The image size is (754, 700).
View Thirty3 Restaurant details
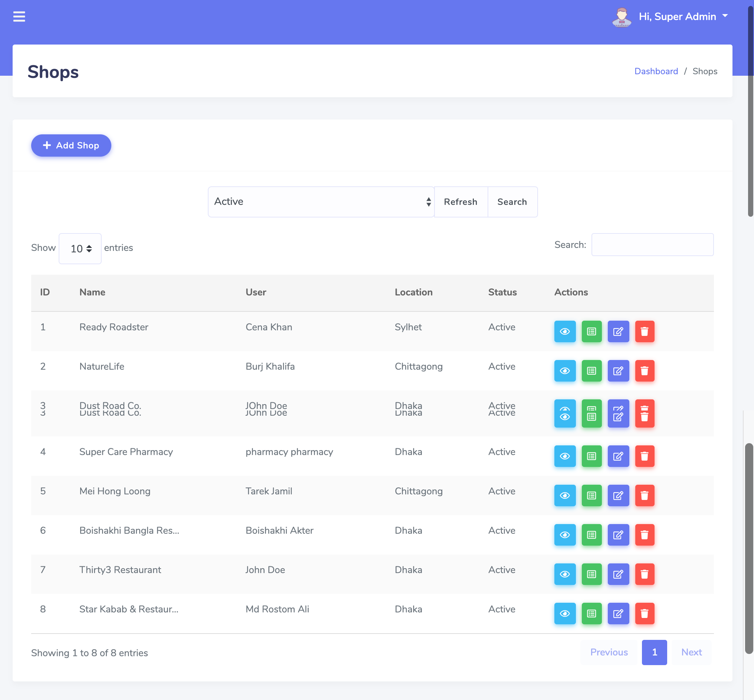[x=565, y=574]
